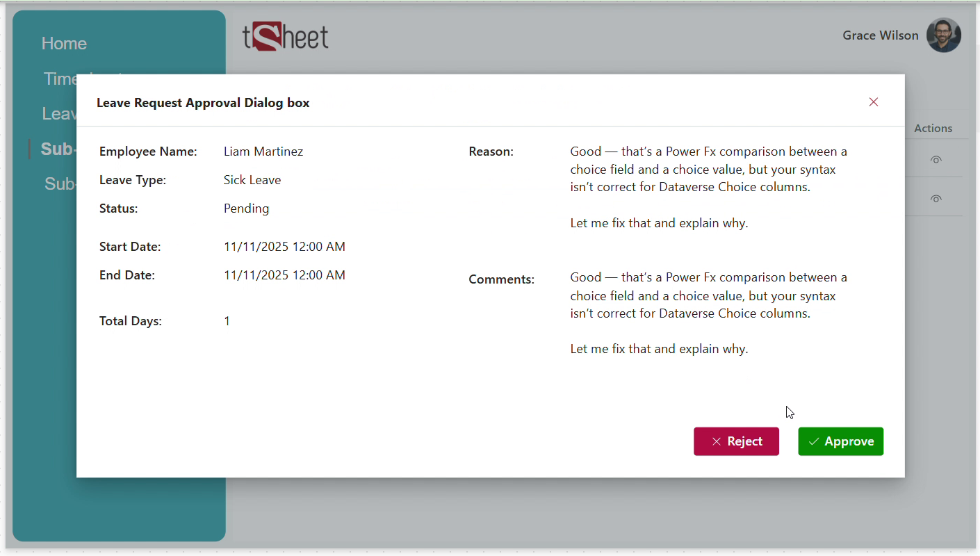Click the Start Date value
Screen dimensions: 980x556
(x=284, y=247)
